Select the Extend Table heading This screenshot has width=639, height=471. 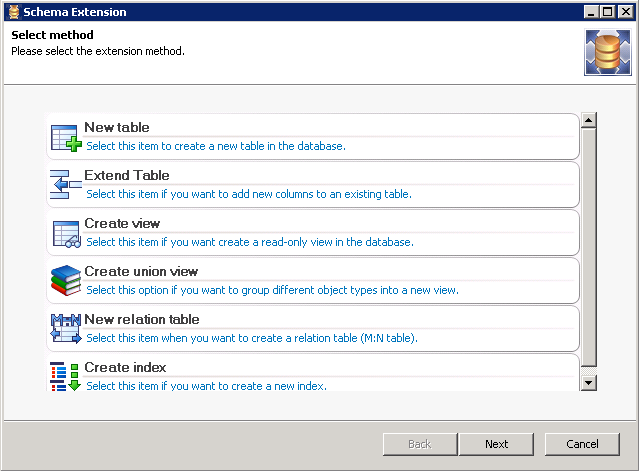click(127, 175)
